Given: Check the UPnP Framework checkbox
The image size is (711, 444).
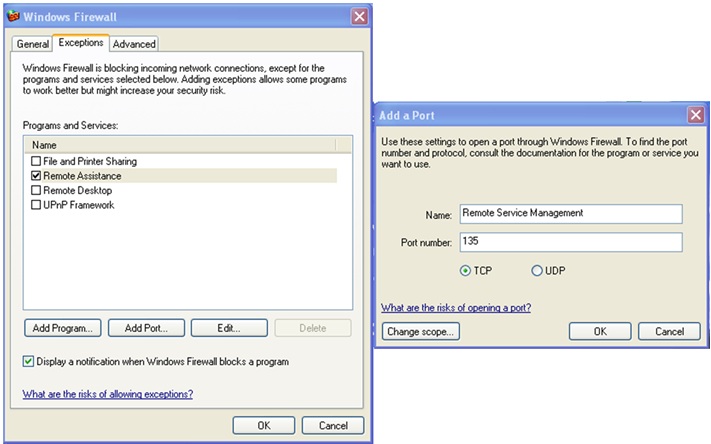Looking at the screenshot, I should tap(36, 205).
